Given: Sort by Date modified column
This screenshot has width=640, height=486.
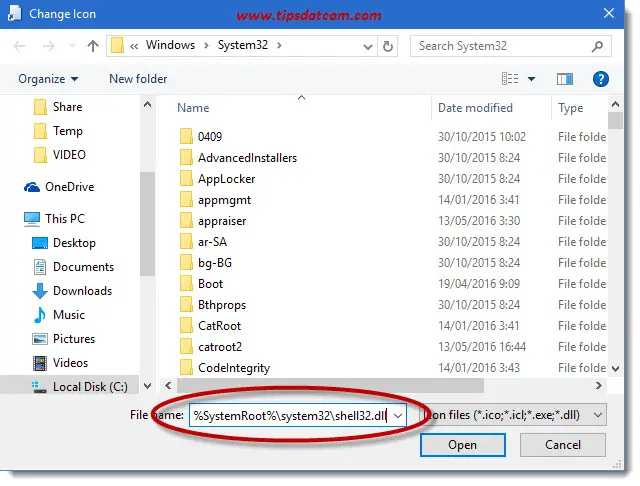Looking at the screenshot, I should (475, 108).
